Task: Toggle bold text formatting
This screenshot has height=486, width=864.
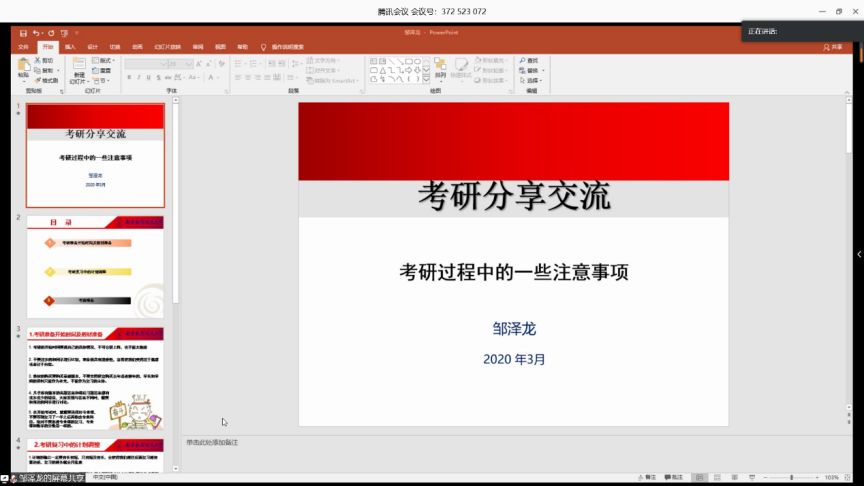Action: 128,77
